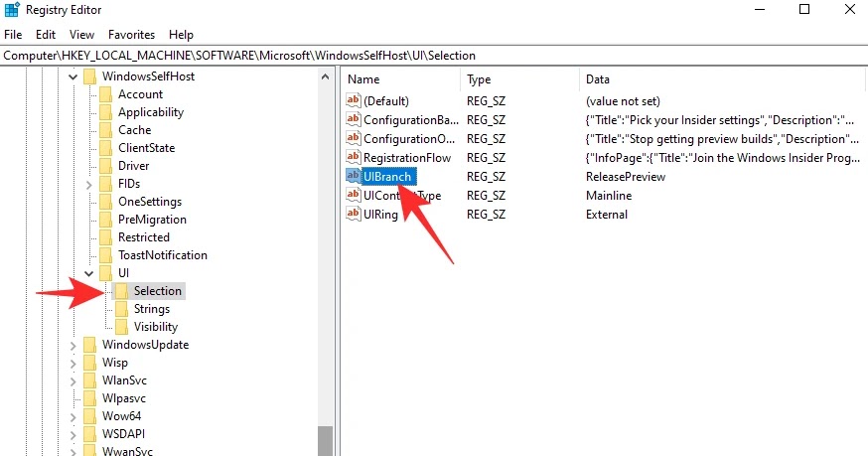Click the RegistrationFlow string value icon

[x=354, y=157]
